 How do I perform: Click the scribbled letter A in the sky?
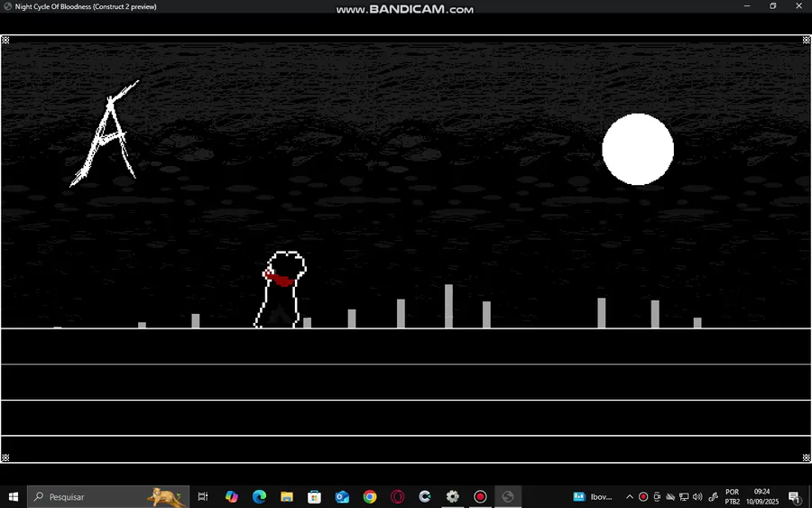(x=106, y=134)
